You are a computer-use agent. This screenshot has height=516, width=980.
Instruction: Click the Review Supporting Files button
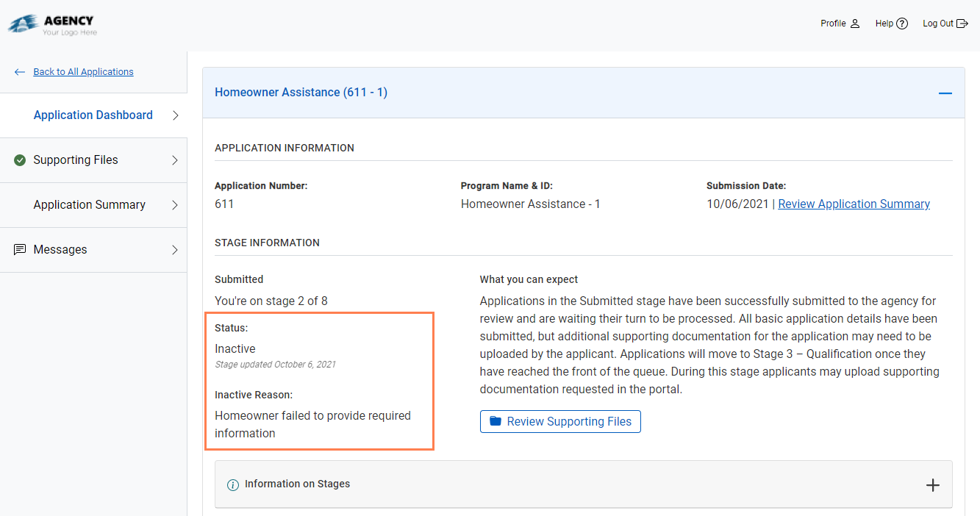tap(560, 422)
